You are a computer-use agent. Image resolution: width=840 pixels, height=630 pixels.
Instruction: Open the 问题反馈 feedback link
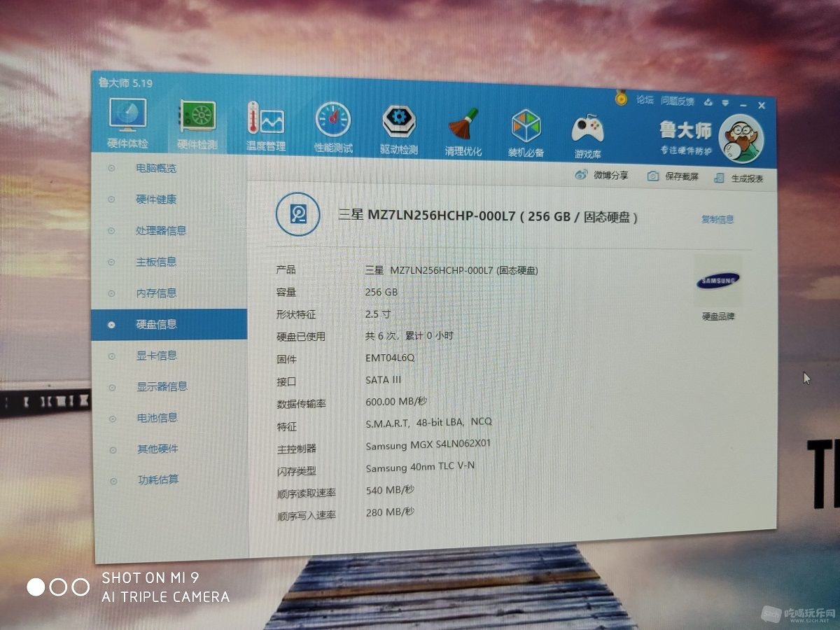pos(678,101)
